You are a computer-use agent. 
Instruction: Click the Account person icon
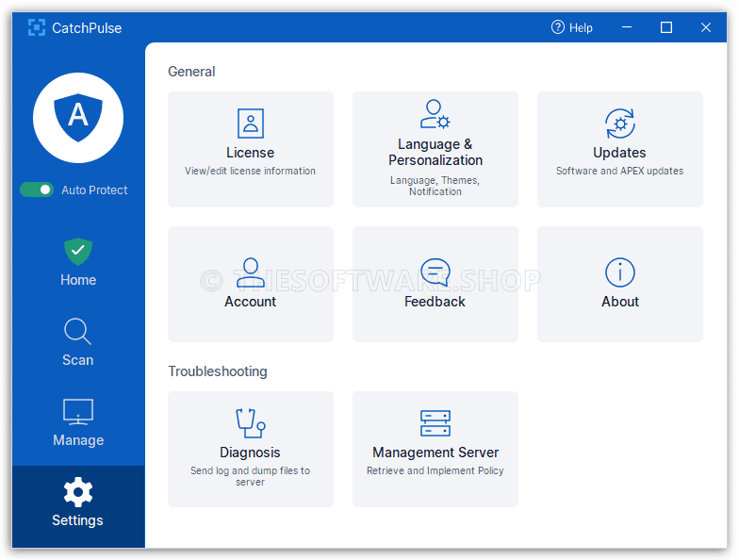[251, 272]
